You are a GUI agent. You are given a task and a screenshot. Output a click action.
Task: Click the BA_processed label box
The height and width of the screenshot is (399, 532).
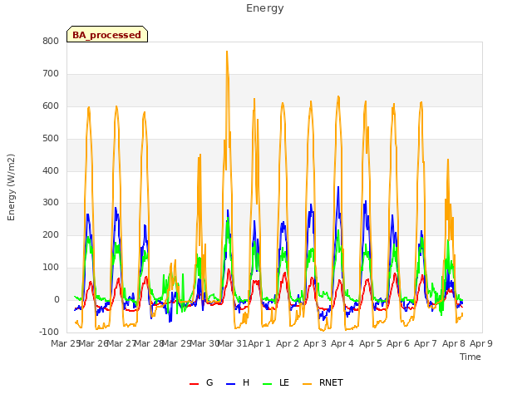(107, 34)
